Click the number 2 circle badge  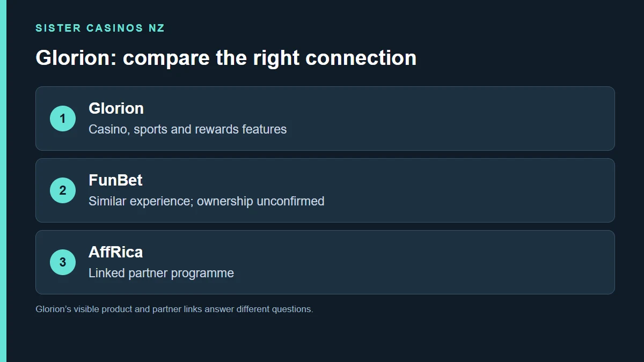point(63,190)
